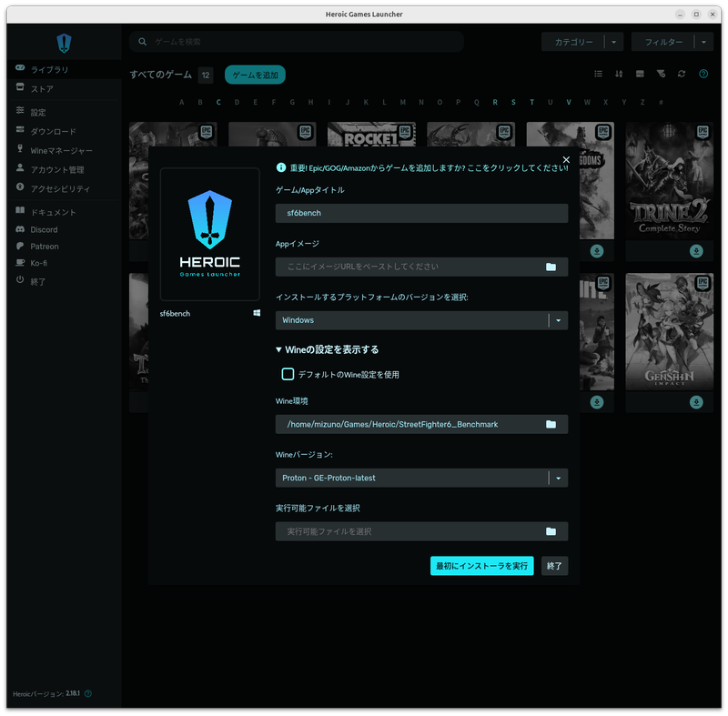Click the Heroic shield logo in the sidebar

pyautogui.click(x=64, y=43)
